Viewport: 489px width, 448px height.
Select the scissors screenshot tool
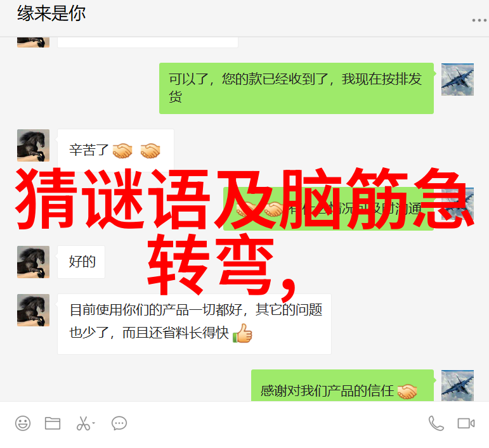click(83, 423)
